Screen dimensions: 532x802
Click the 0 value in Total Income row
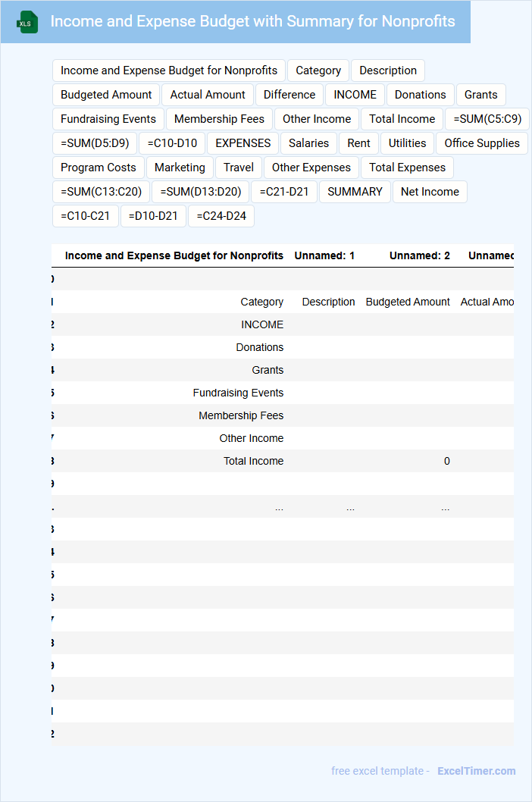[x=446, y=461]
